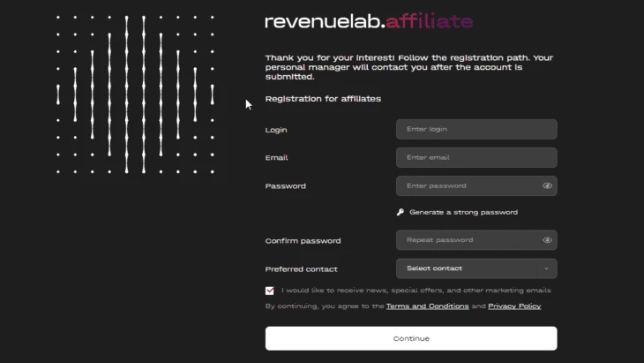This screenshot has height=363, width=644.
Task: Click the Confirm password label
Action: click(303, 241)
